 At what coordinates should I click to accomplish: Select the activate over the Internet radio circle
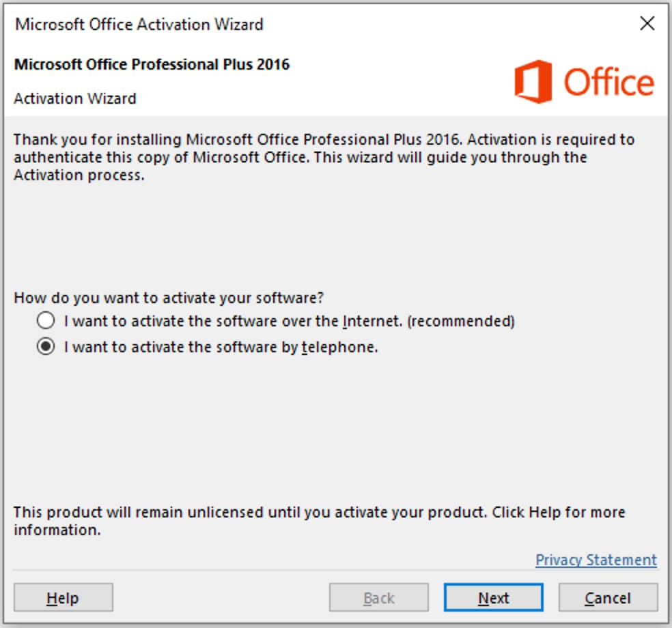click(x=46, y=320)
